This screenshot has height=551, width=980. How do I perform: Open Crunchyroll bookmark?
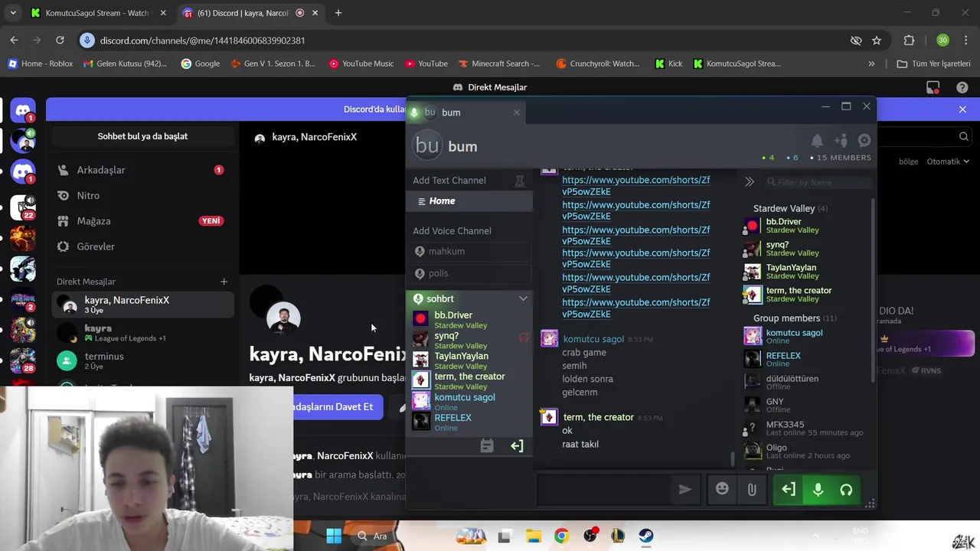point(598,64)
